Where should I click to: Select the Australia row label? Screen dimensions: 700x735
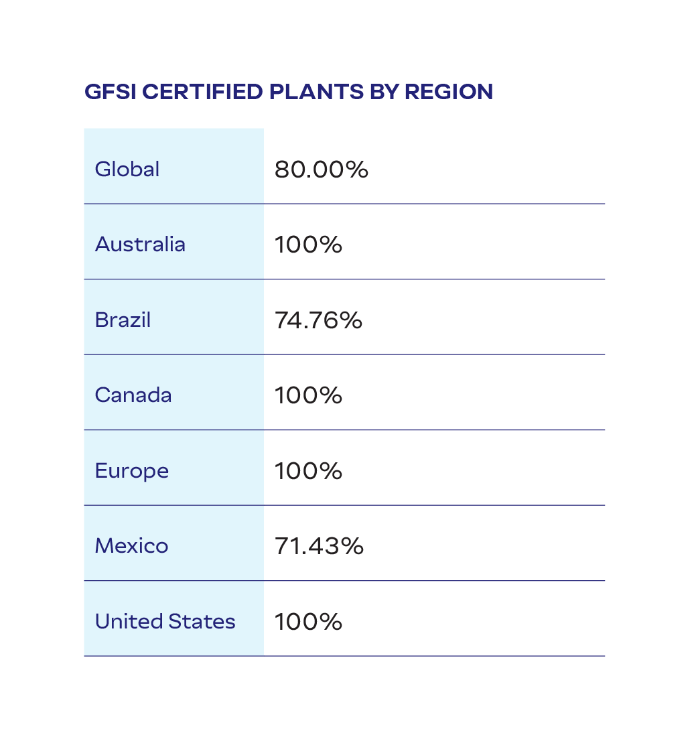click(140, 244)
